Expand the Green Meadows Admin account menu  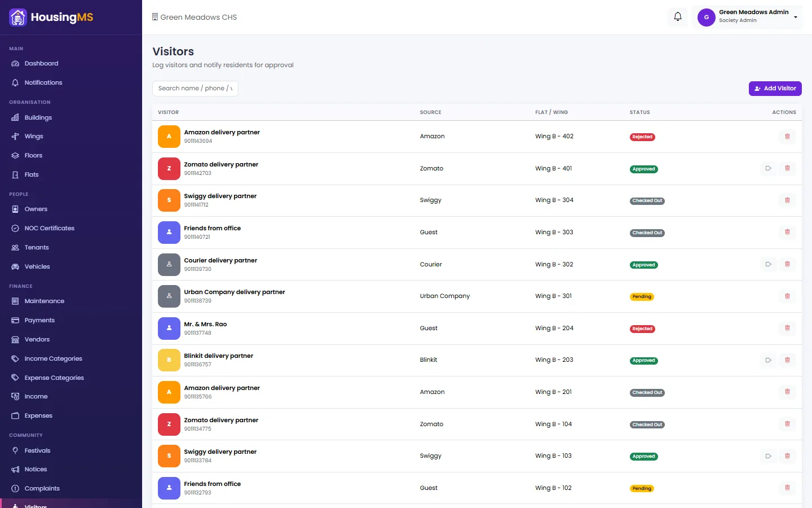[747, 17]
